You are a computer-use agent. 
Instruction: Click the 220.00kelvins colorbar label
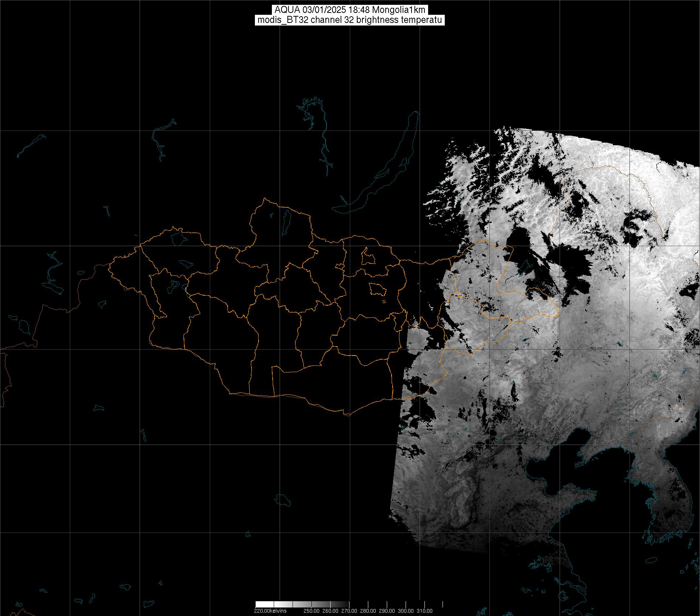point(270,611)
